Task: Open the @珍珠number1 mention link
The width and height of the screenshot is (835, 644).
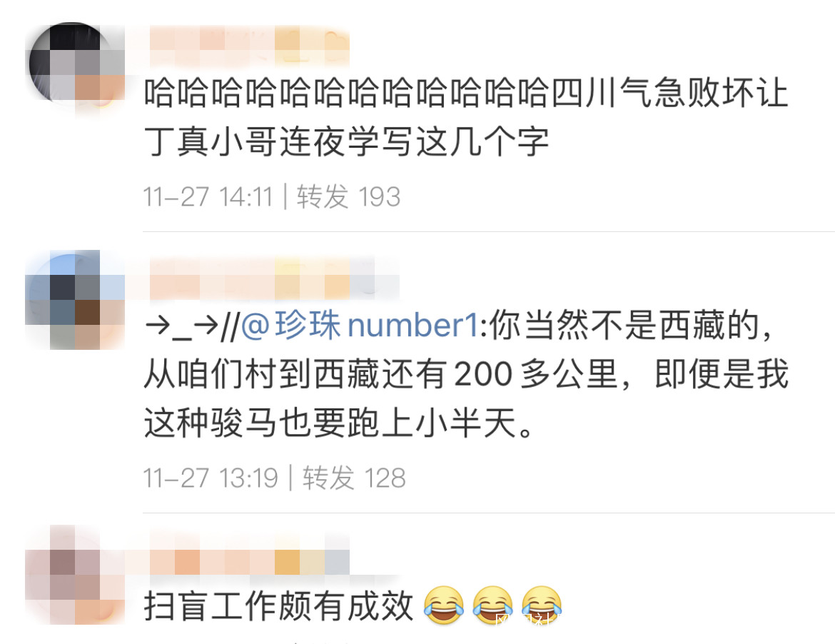Action: [x=360, y=324]
